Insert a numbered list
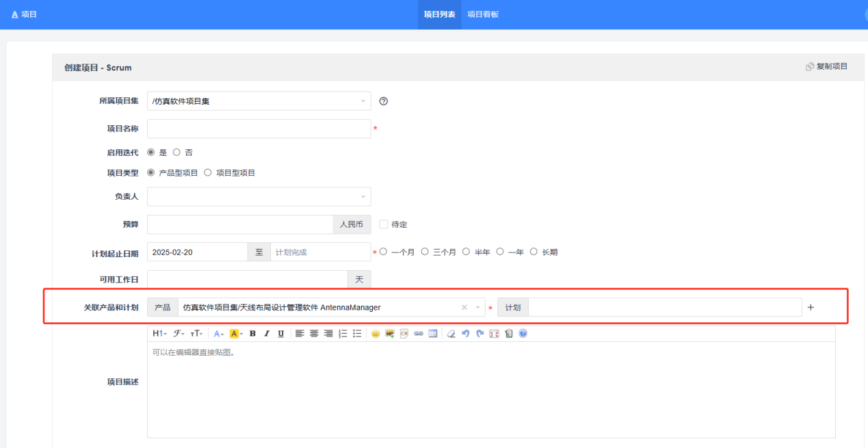The height and width of the screenshot is (448, 868). click(x=343, y=334)
